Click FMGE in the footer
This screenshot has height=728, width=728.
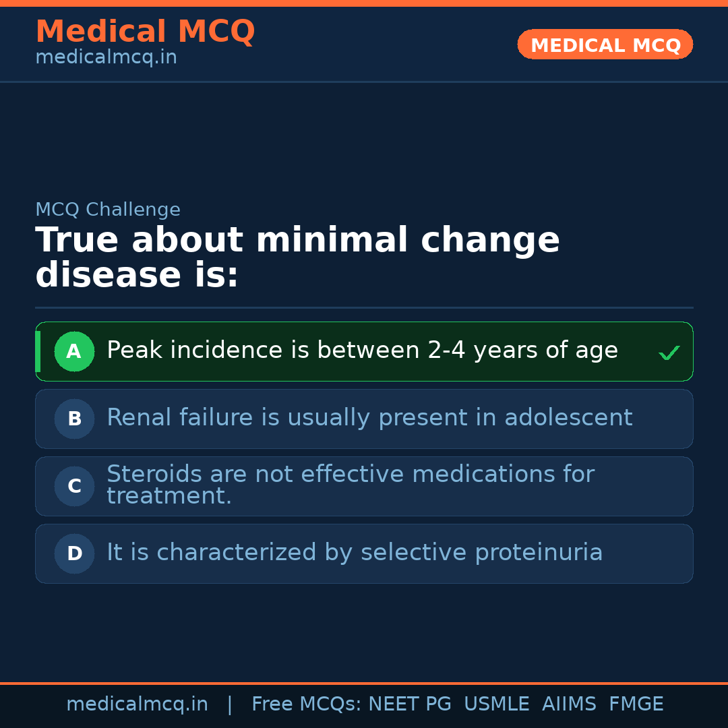pos(636,704)
